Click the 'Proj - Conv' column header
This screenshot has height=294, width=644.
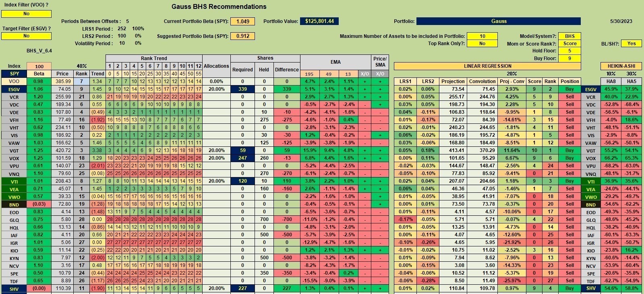[512, 81]
